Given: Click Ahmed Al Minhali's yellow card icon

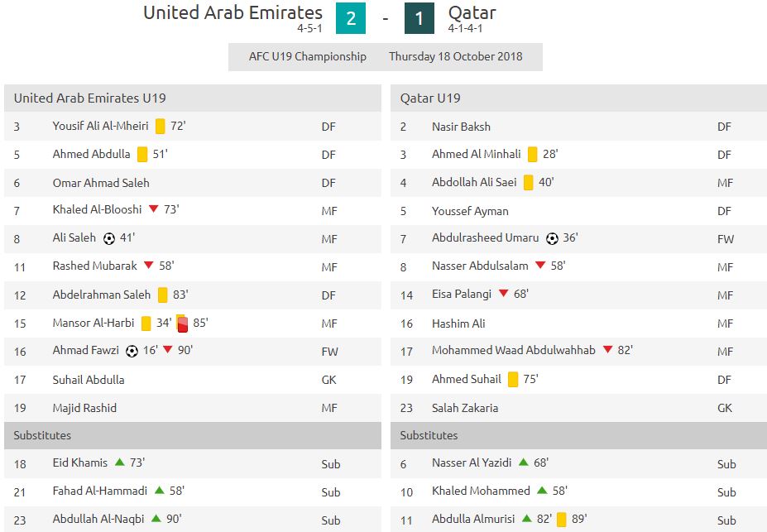Looking at the screenshot, I should click(x=532, y=155).
